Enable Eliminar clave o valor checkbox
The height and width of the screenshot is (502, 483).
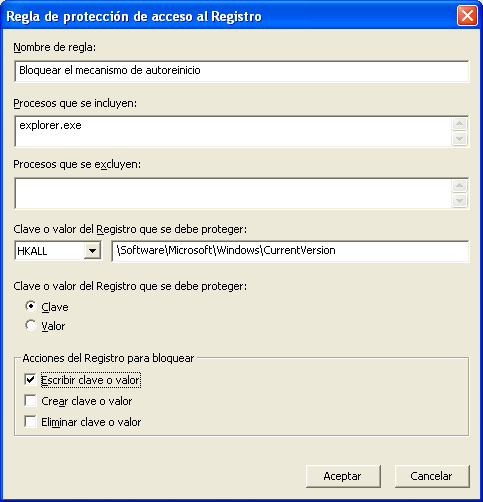[30, 422]
